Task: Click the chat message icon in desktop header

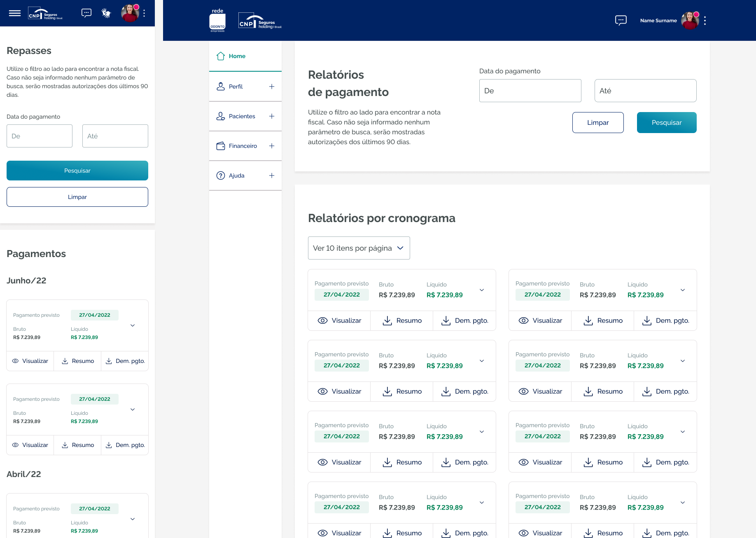Action: pos(621,20)
